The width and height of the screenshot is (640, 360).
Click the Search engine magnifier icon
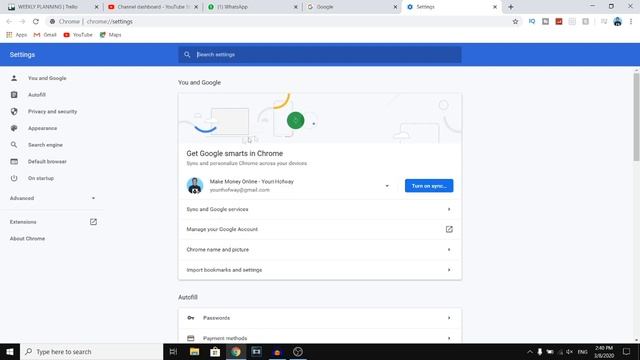pyautogui.click(x=14, y=145)
